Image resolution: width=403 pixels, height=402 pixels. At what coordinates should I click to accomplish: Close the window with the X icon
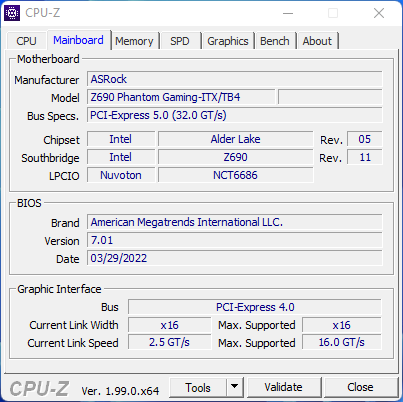point(379,13)
